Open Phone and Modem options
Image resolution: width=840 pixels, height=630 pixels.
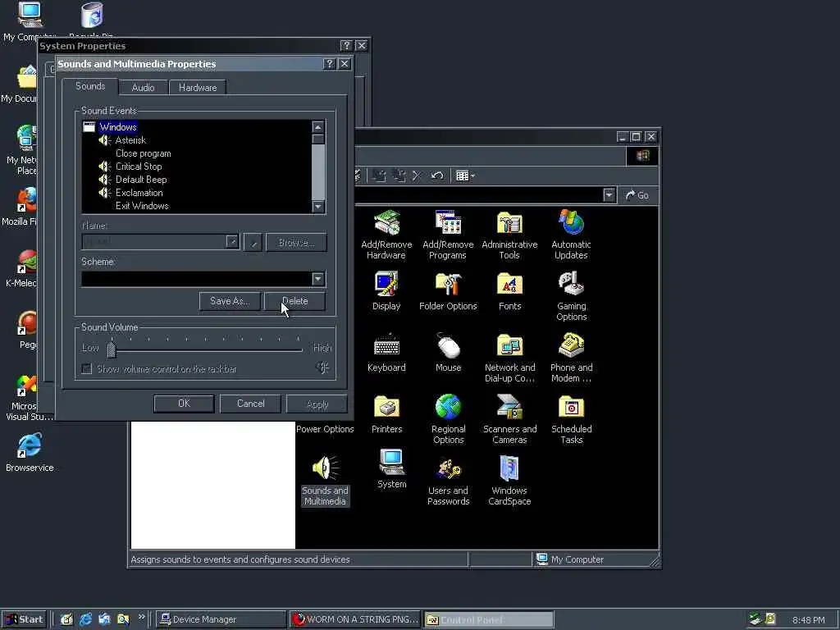[x=571, y=358]
